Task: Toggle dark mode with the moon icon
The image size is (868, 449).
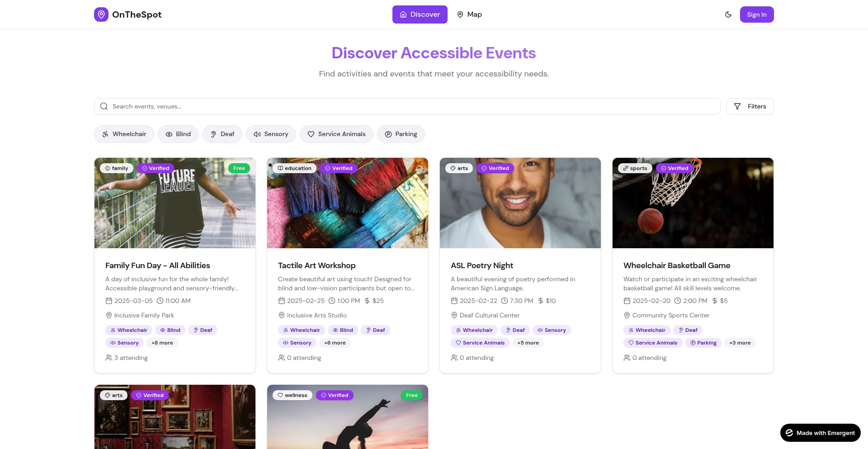Action: click(728, 14)
